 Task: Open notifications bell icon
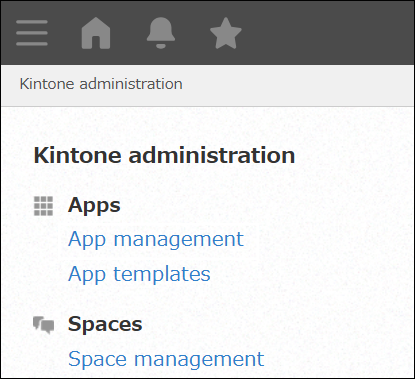[x=161, y=33]
